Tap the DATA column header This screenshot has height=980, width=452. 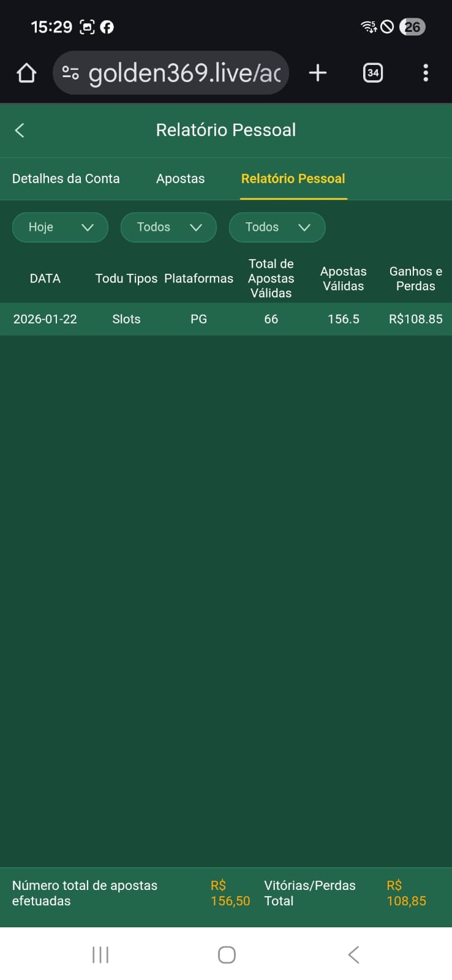(45, 279)
